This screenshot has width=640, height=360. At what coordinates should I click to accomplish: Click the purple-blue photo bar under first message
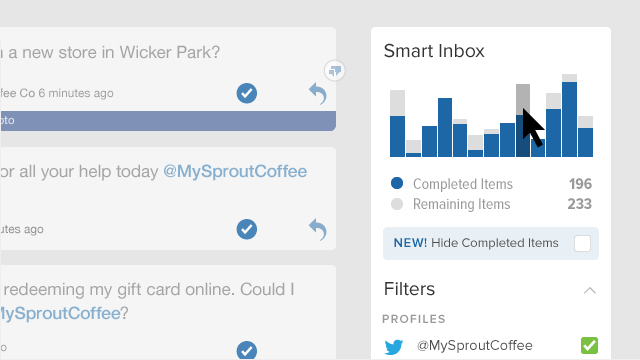pos(168,121)
